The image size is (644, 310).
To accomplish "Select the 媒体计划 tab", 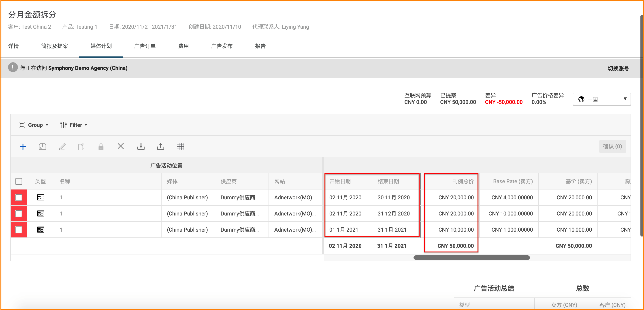I will click(101, 46).
